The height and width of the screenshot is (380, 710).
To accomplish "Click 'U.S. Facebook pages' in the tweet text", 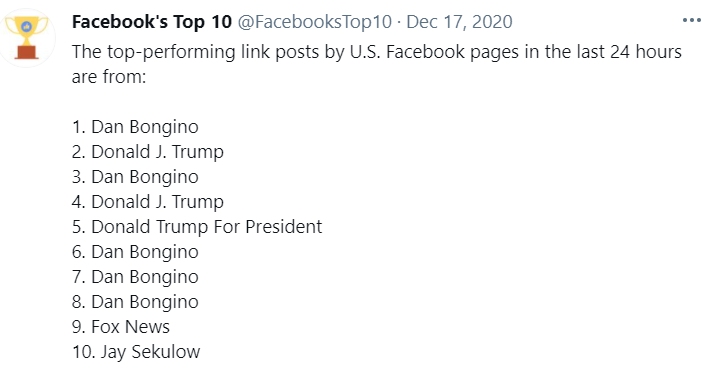I will (x=434, y=52).
